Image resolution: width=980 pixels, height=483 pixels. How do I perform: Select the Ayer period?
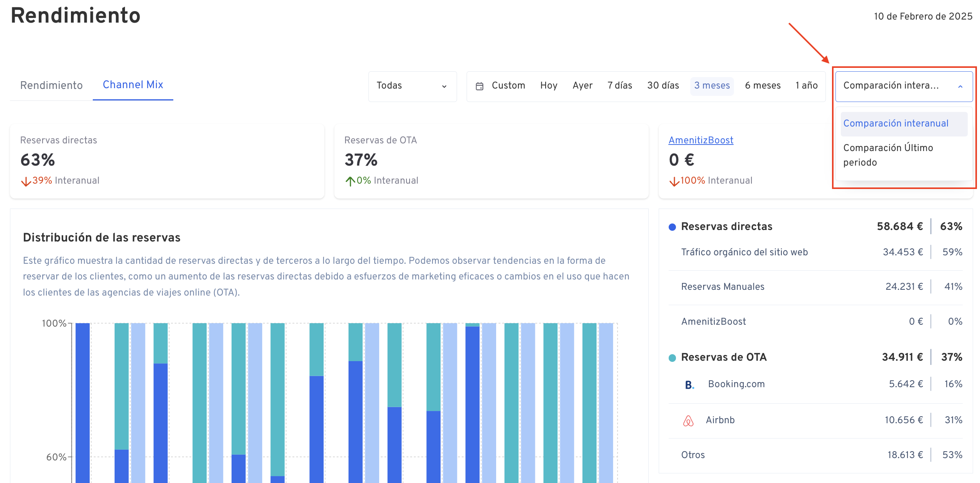582,85
